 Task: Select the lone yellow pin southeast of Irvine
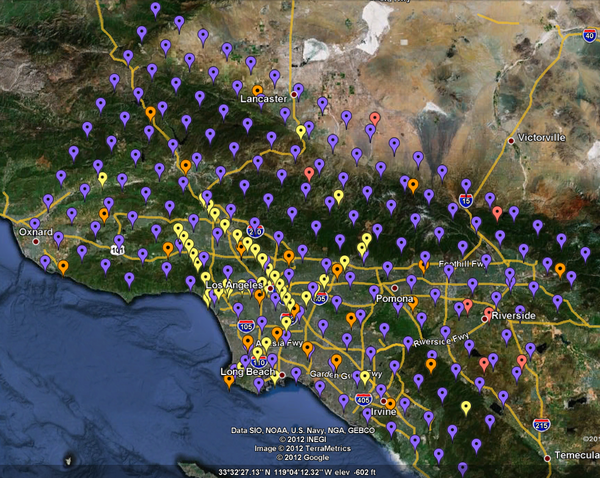coord(466,407)
